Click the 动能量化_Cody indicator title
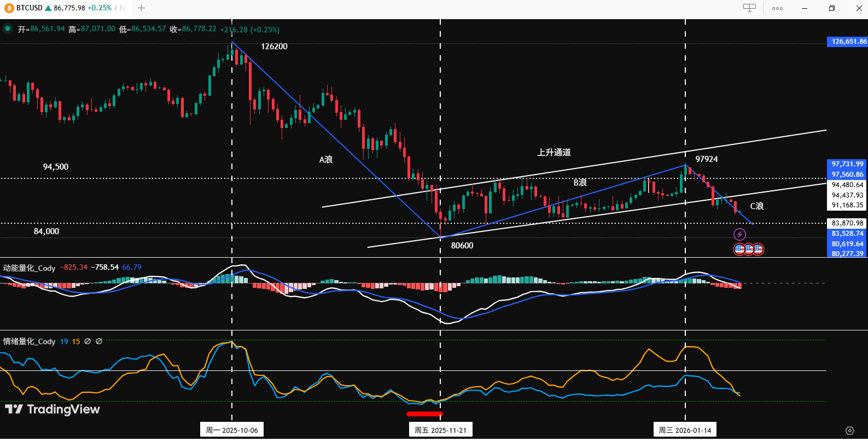The height and width of the screenshot is (441, 868). coord(30,268)
